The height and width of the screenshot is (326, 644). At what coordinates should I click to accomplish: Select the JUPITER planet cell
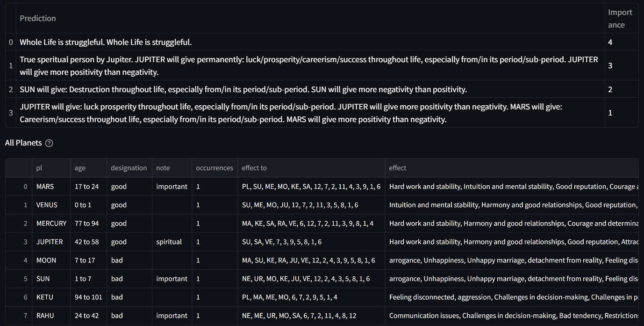pos(52,242)
